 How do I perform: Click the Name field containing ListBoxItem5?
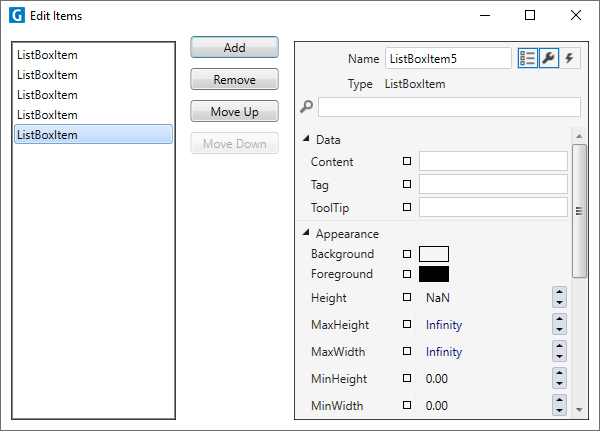[448, 58]
